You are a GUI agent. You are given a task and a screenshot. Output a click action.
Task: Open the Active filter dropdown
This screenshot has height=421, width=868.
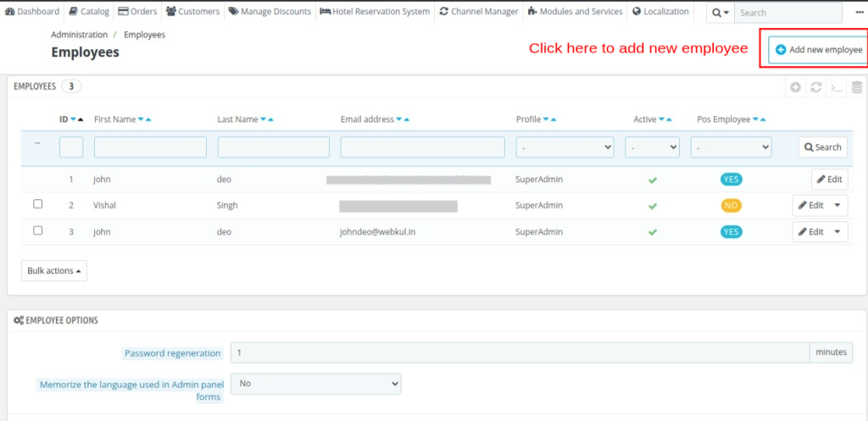click(652, 147)
